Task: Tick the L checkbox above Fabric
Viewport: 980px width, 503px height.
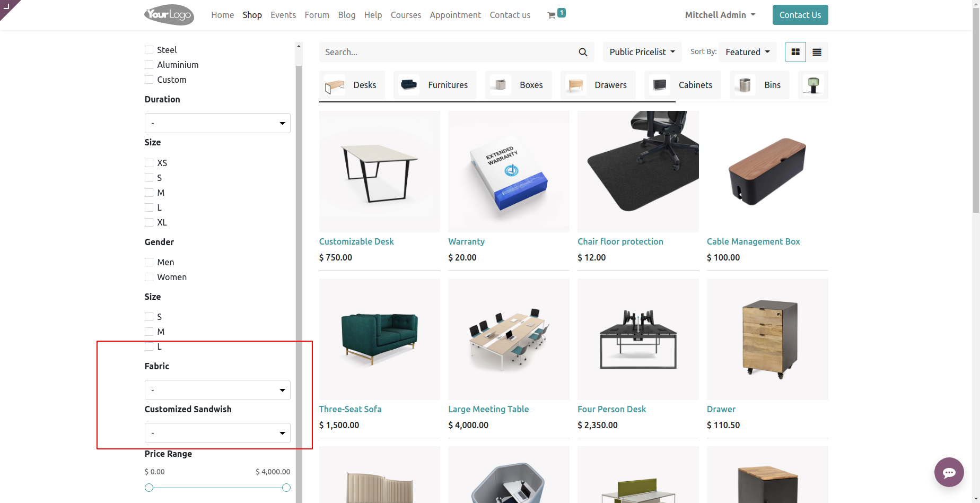Action: point(149,346)
